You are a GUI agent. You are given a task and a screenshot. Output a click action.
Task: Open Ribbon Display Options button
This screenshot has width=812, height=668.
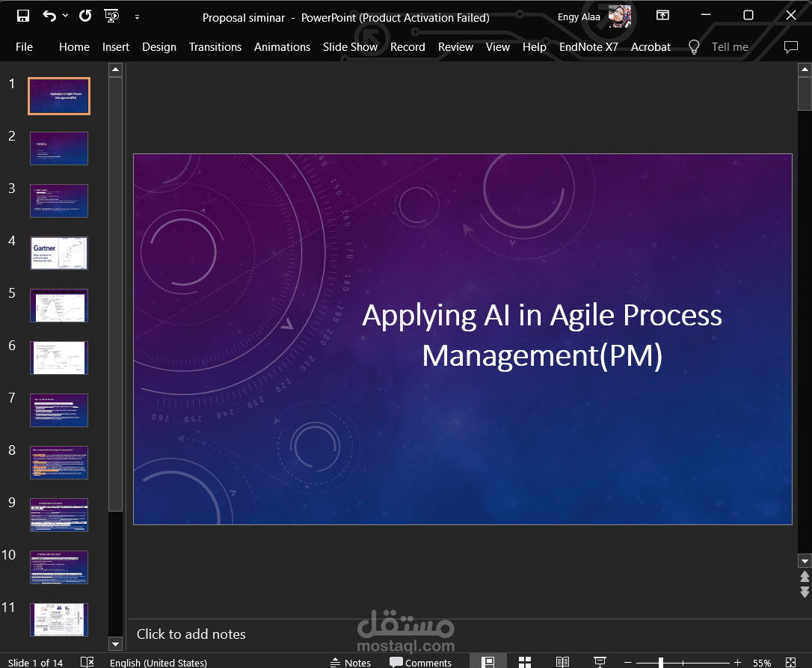662,16
